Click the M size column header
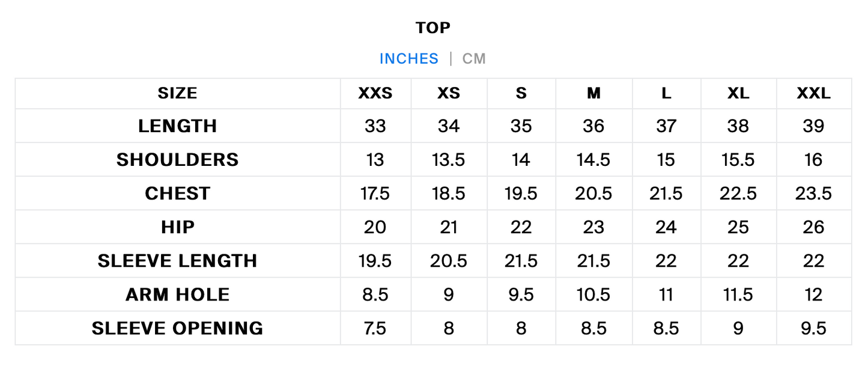The width and height of the screenshot is (868, 366). [x=593, y=93]
